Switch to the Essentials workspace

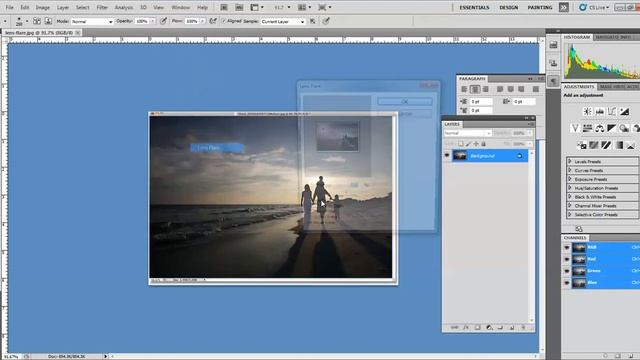474,7
